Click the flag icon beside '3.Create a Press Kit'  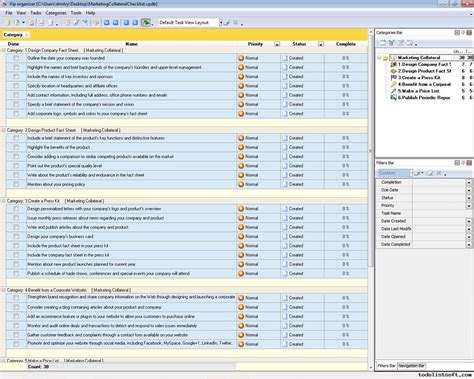[393, 78]
